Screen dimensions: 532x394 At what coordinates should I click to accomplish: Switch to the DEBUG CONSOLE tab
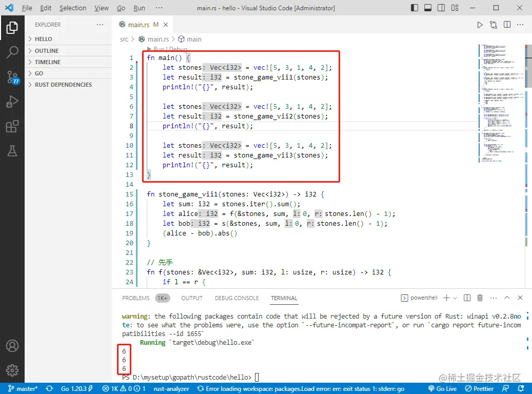pyautogui.click(x=237, y=298)
